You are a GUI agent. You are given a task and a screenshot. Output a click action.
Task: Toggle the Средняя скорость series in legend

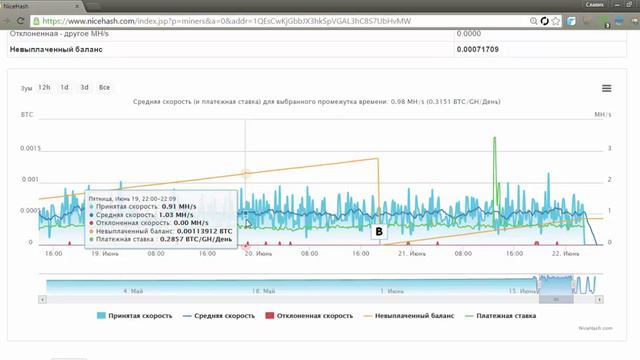tap(218, 316)
